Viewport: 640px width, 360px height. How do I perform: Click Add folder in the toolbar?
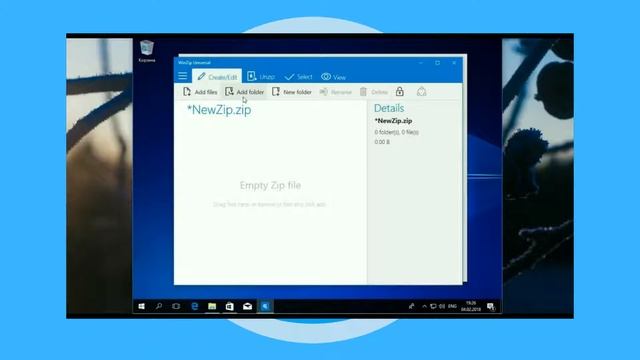[244, 92]
